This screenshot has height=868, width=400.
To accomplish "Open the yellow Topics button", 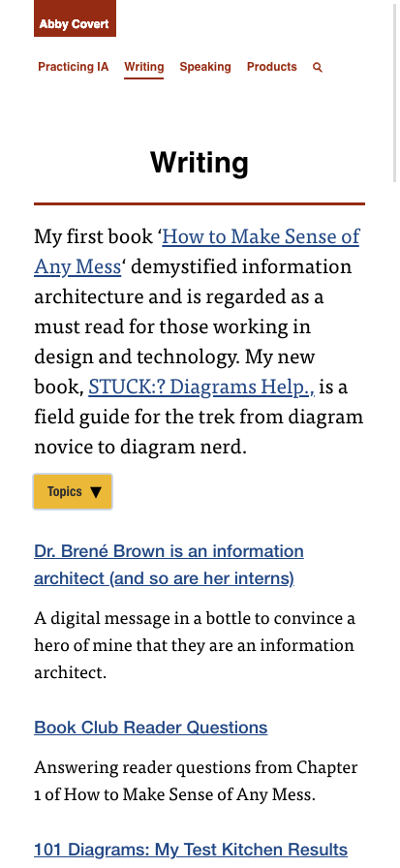I will coord(73,491).
